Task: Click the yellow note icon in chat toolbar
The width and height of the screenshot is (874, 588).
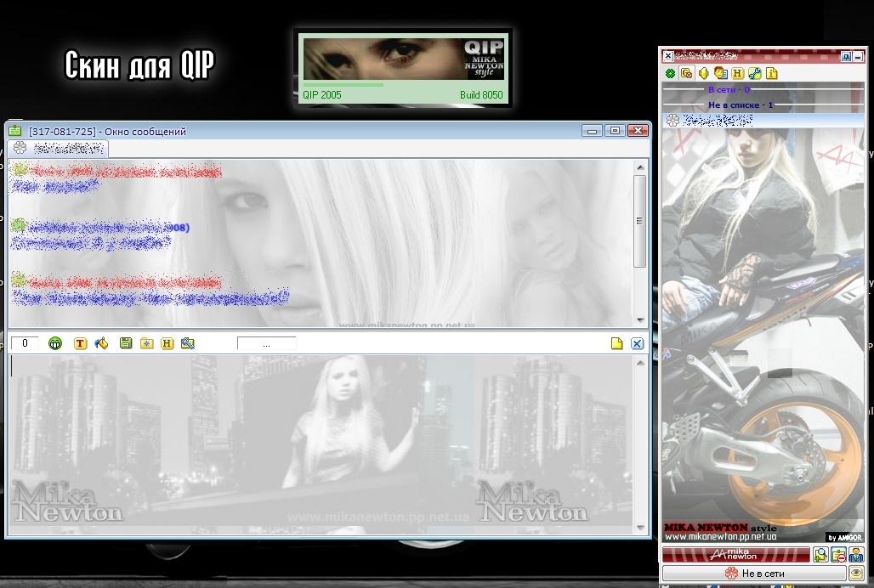Action: (x=616, y=343)
